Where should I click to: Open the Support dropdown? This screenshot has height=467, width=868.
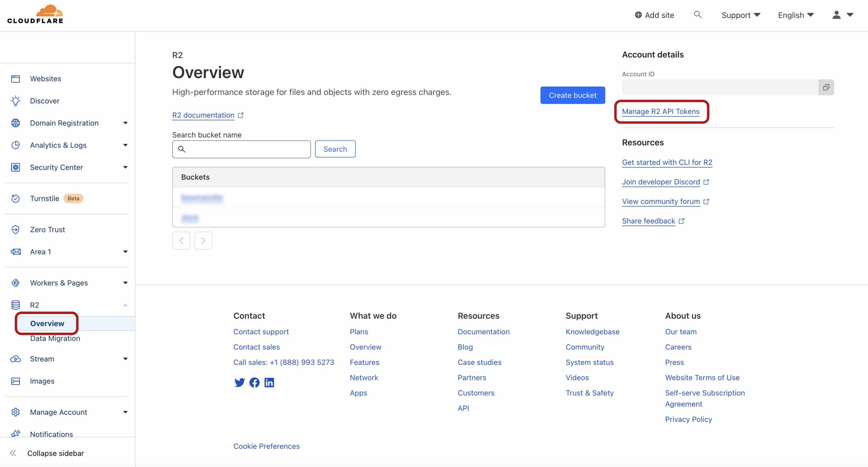(x=741, y=15)
